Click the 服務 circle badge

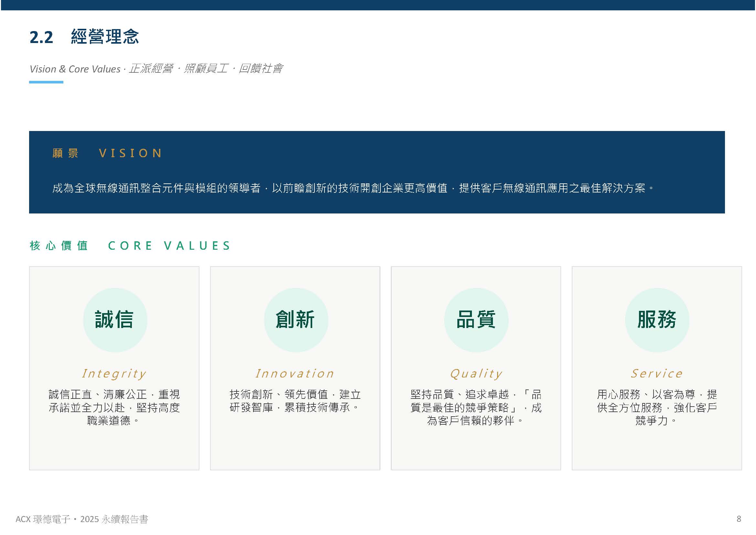point(657,320)
